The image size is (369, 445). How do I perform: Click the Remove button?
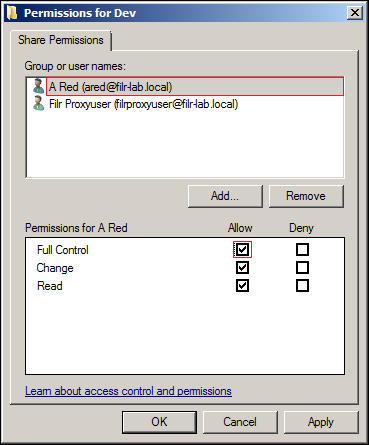pyautogui.click(x=306, y=196)
